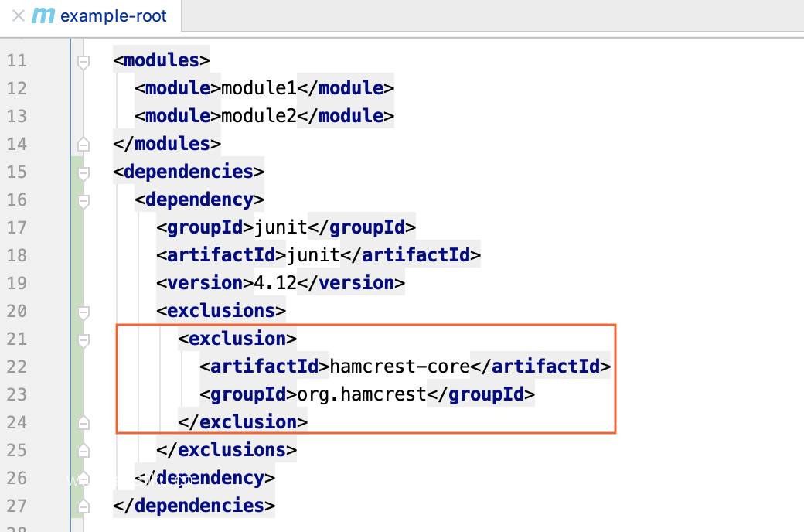Click the opening <exclusion> tag
Screen dimensions: 804x532
pos(237,338)
